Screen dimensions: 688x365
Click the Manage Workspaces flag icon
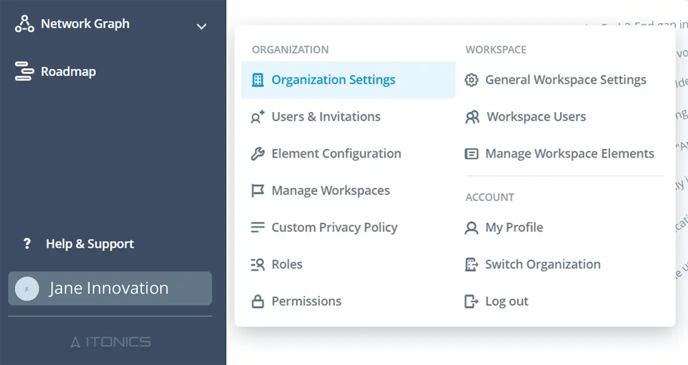coord(258,190)
